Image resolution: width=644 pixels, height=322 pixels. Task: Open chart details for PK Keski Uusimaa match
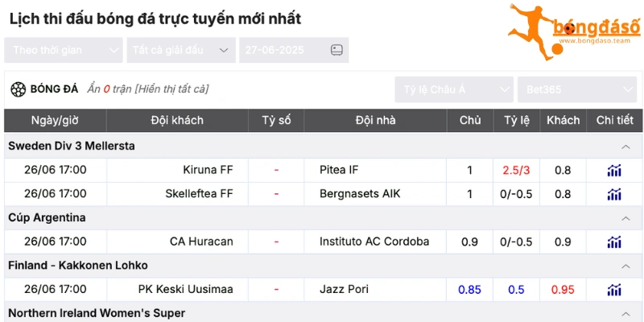pos(614,290)
